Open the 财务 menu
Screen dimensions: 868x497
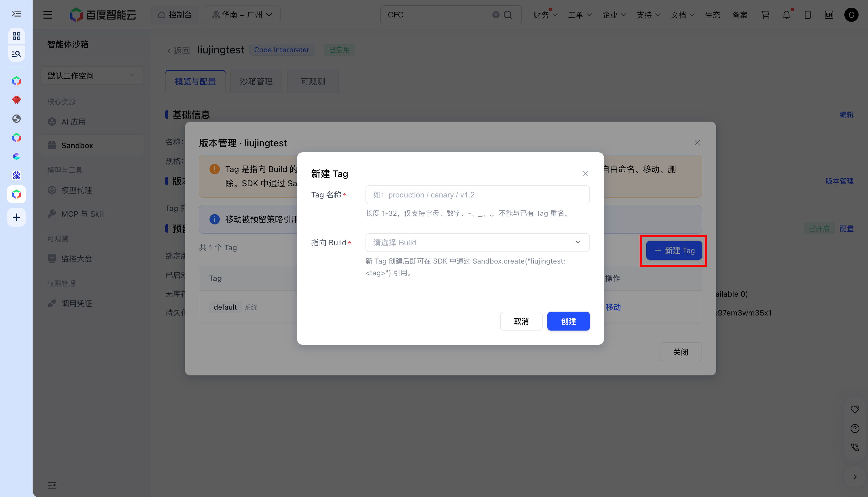click(x=545, y=15)
